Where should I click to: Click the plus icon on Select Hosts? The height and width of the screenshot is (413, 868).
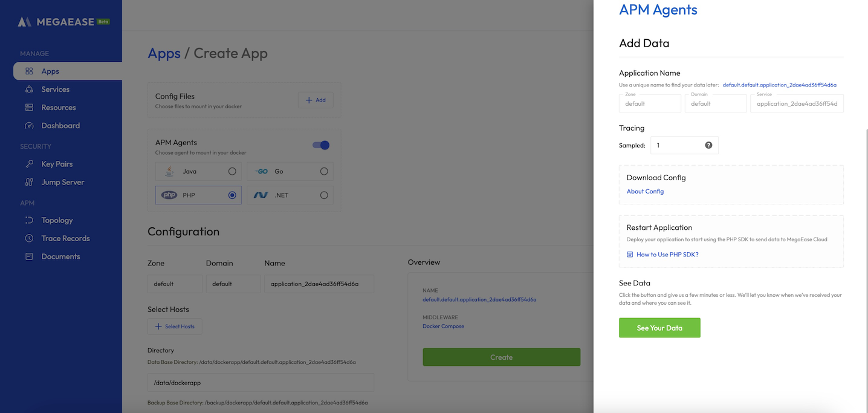pos(158,327)
